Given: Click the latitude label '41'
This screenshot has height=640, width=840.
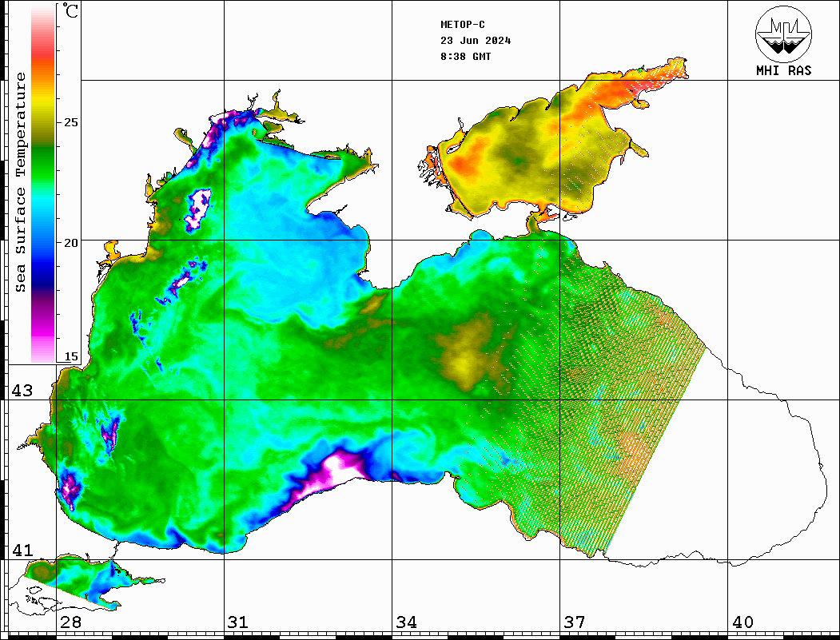Looking at the screenshot, I should 22,551.
